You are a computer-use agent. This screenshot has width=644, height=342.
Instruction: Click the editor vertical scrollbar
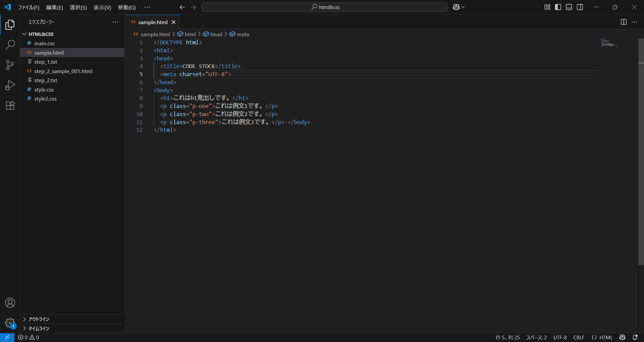point(641,151)
